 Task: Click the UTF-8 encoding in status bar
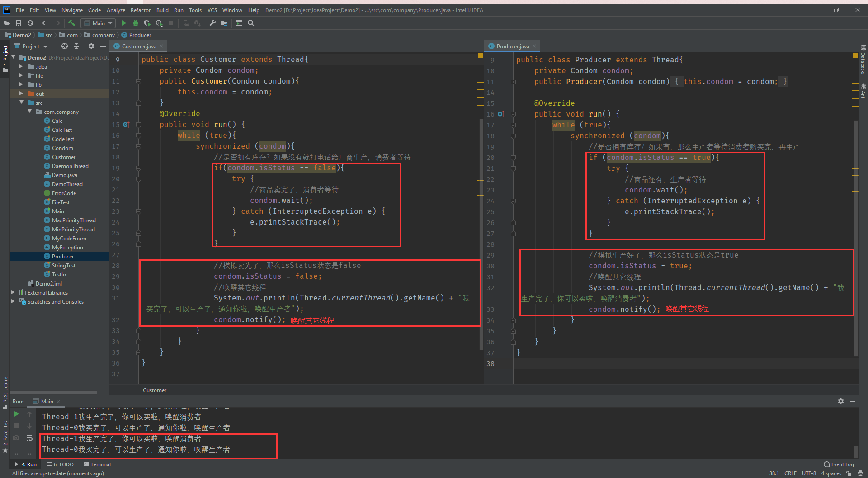tap(809, 473)
